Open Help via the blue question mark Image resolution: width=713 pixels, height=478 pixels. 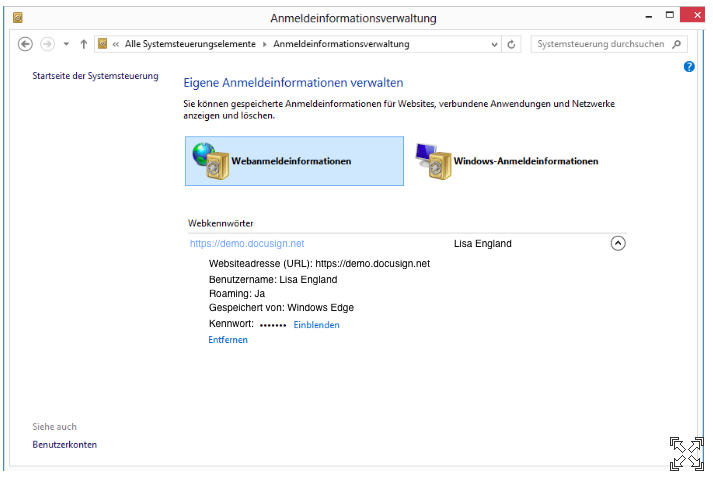pos(689,66)
